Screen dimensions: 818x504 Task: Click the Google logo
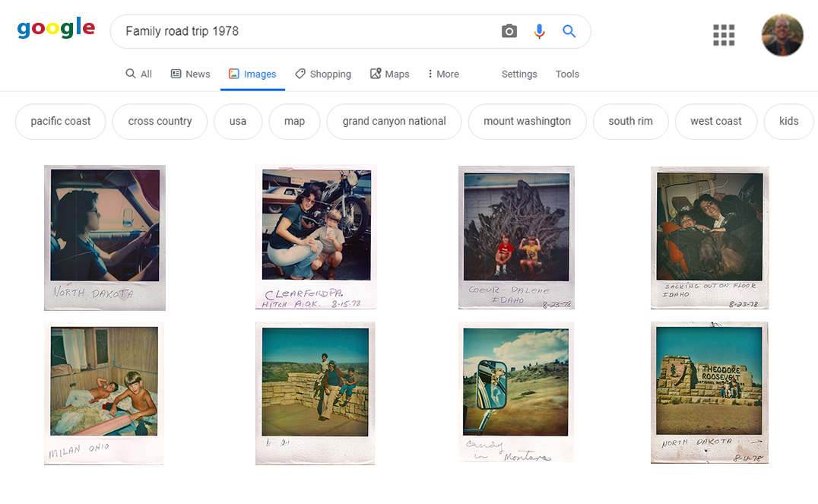click(x=56, y=29)
